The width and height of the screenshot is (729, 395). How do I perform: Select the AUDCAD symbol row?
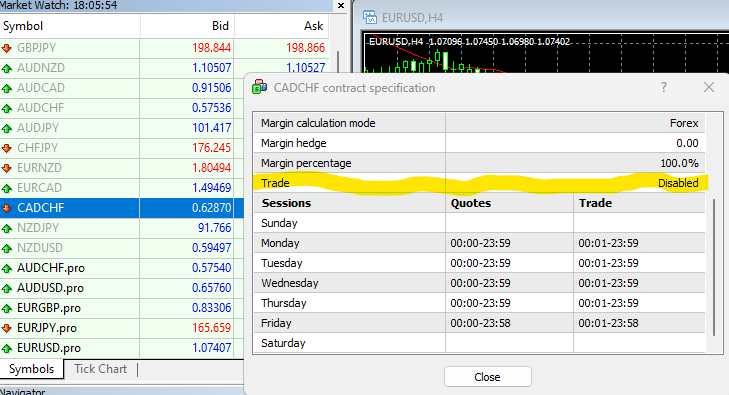tap(122, 88)
